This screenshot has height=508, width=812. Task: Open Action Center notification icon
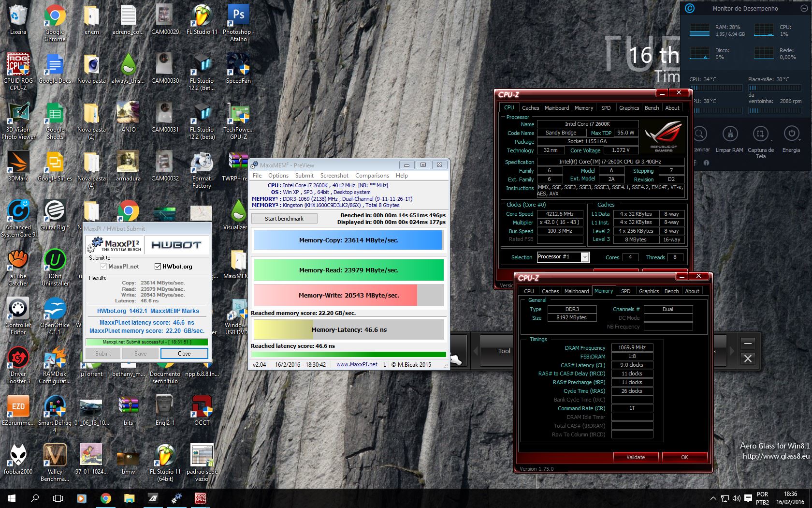pyautogui.click(x=748, y=498)
